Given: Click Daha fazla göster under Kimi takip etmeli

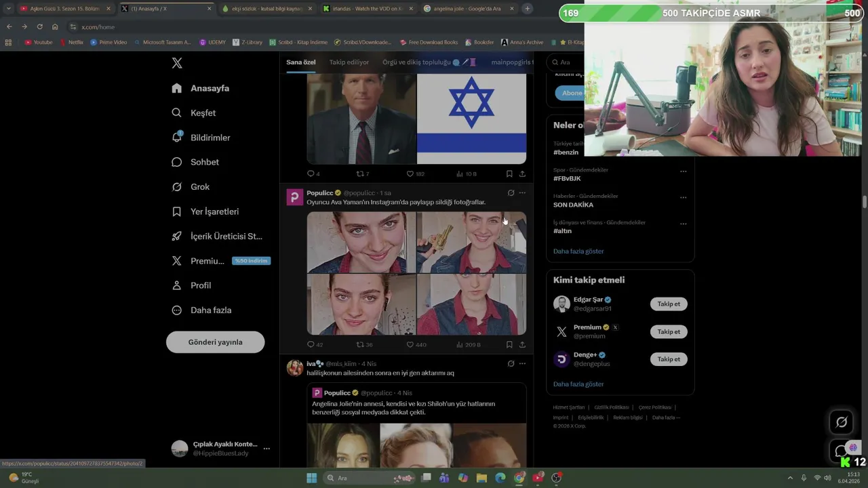Looking at the screenshot, I should pos(578,384).
